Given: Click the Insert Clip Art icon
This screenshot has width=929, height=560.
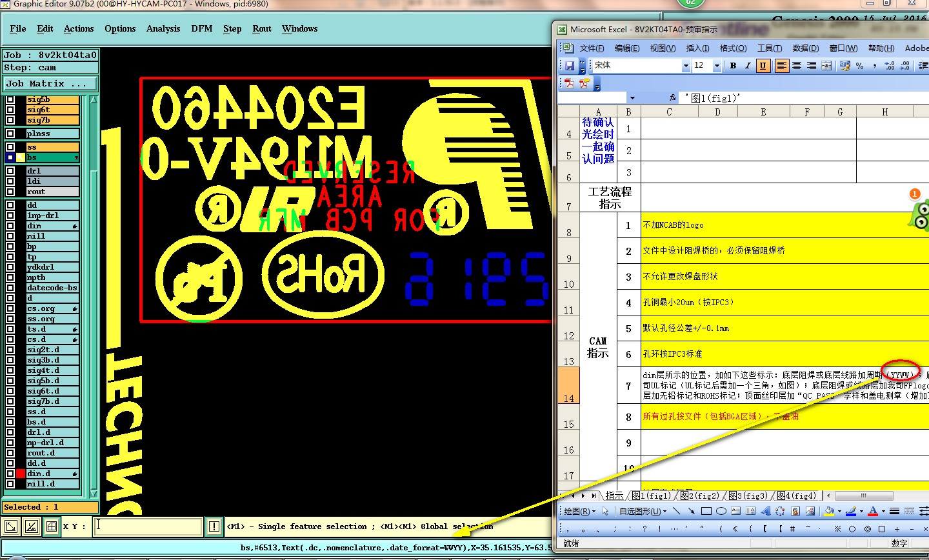Looking at the screenshot, I should tap(795, 511).
